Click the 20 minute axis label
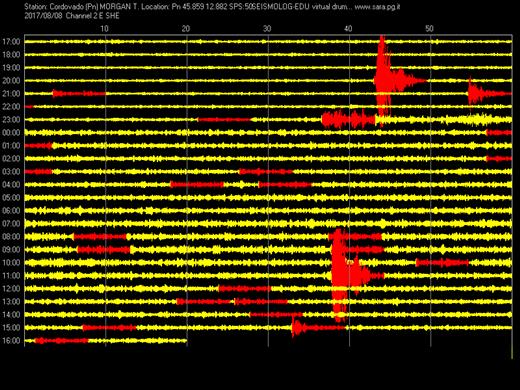 coord(186,29)
